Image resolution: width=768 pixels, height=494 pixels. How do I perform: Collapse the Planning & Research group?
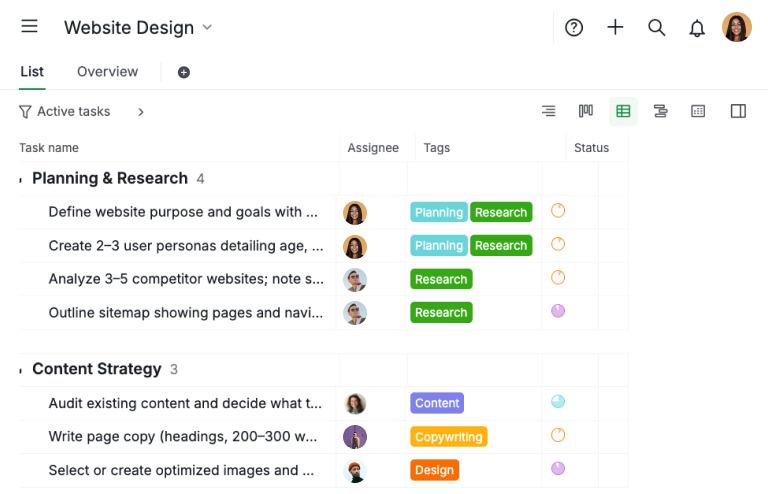21,179
